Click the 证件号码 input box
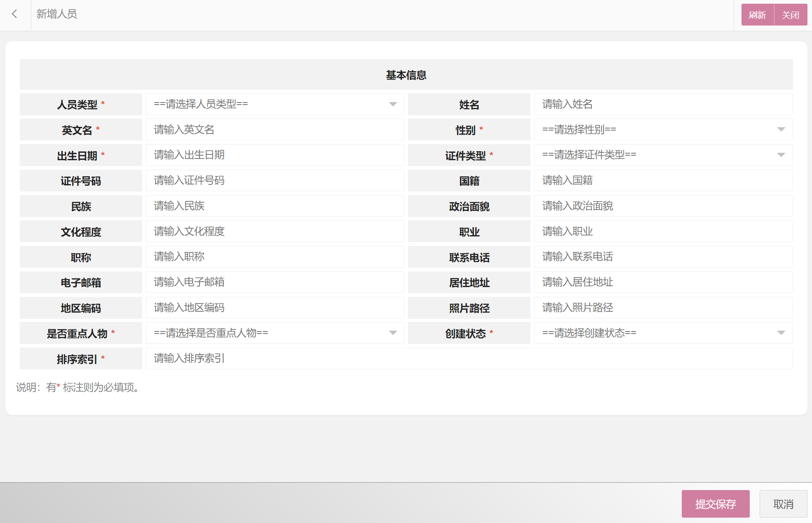The image size is (812, 523). coord(275,180)
